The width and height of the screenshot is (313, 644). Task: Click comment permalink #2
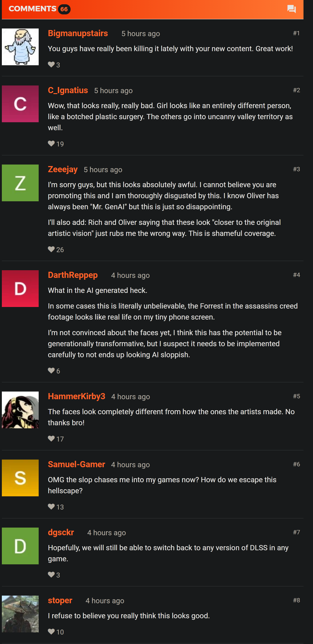(x=296, y=90)
